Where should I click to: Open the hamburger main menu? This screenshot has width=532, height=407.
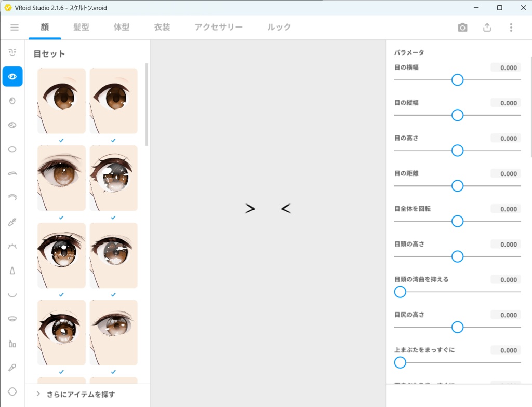click(x=14, y=28)
